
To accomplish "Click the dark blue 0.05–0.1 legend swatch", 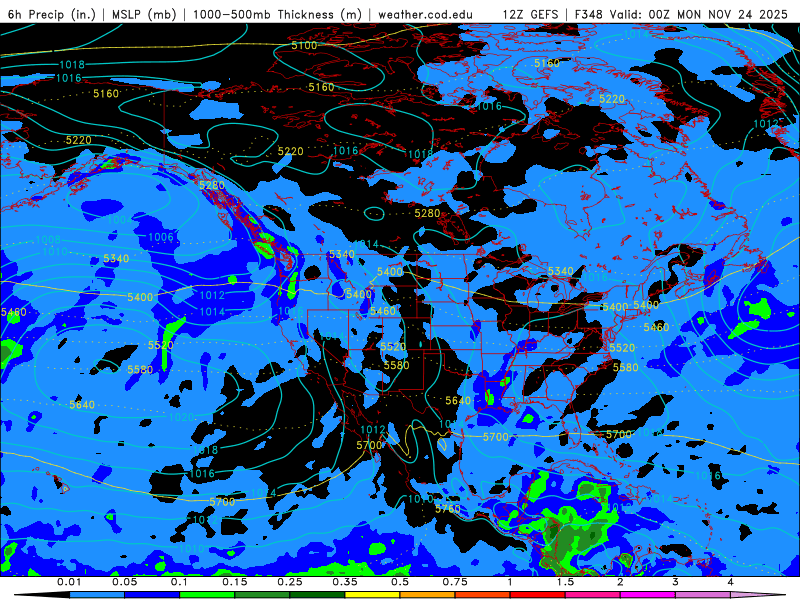I will (x=152, y=595).
